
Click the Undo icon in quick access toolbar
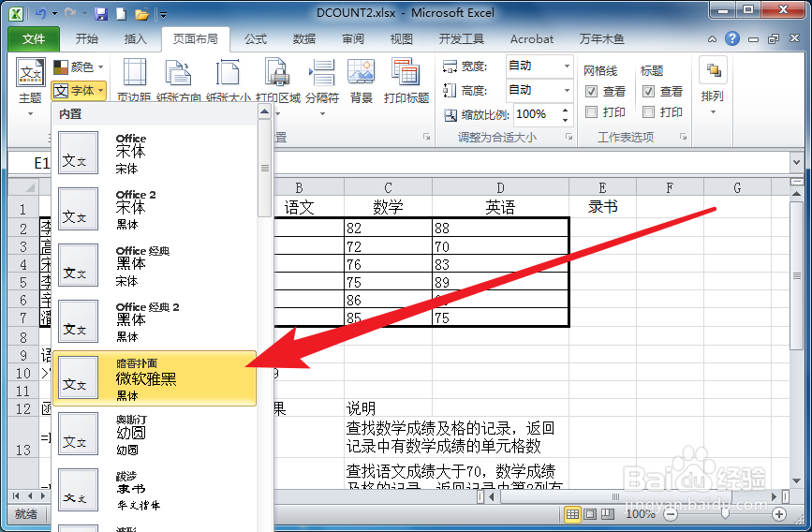click(x=40, y=14)
